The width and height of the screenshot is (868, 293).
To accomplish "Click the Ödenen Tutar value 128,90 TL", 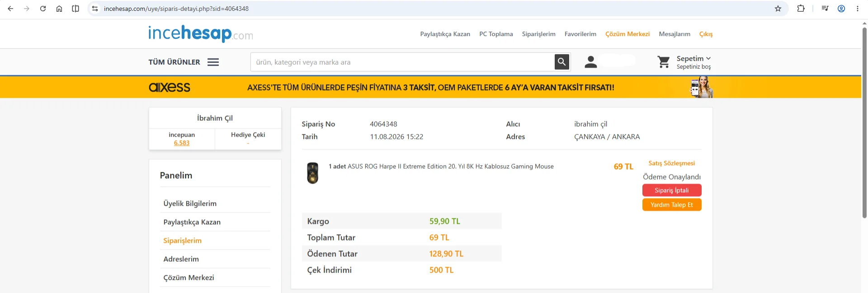I will click(x=446, y=254).
